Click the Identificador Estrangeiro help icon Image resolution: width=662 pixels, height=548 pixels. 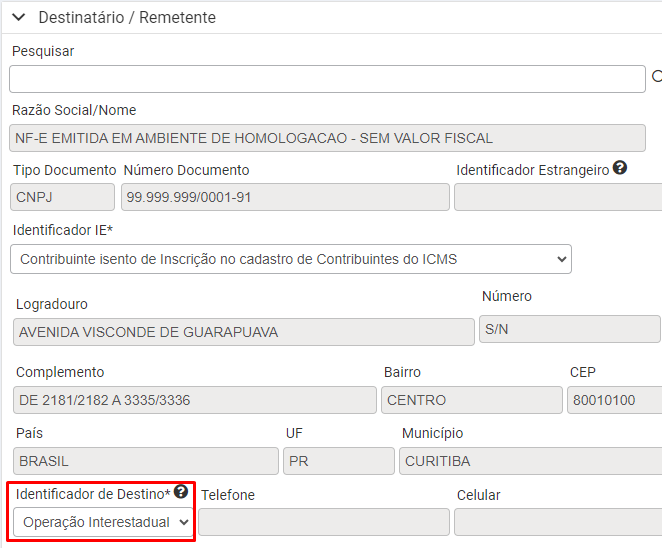[620, 168]
